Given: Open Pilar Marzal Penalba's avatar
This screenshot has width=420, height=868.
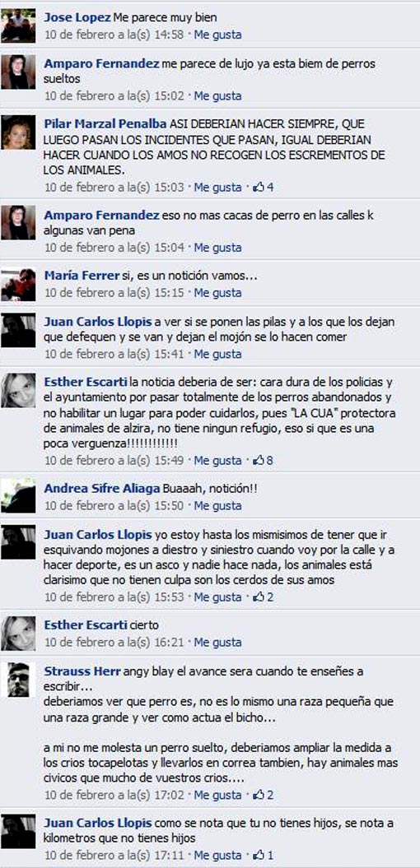Looking at the screenshot, I should (x=18, y=132).
